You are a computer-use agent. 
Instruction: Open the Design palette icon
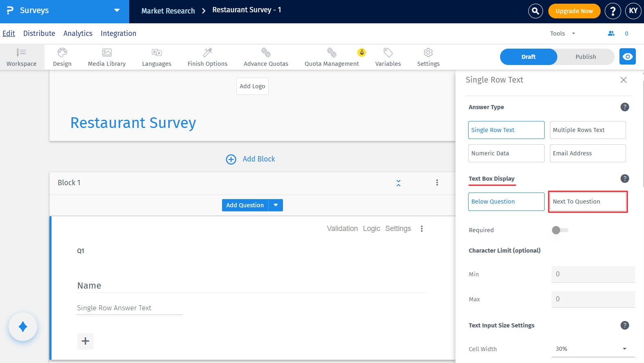tap(62, 52)
